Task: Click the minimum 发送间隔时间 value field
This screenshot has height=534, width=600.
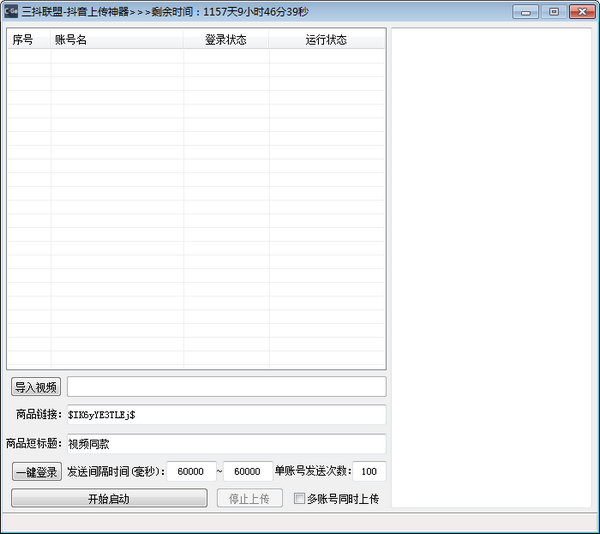Action: [191, 471]
